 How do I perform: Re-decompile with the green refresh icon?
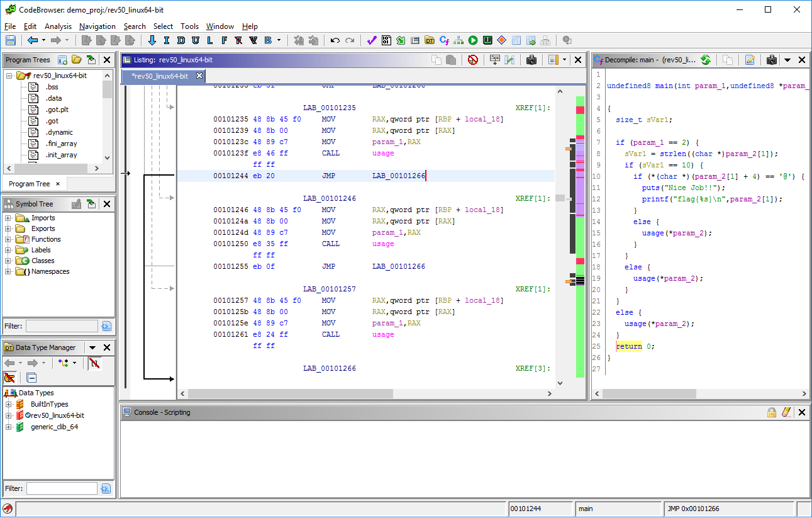tap(706, 60)
